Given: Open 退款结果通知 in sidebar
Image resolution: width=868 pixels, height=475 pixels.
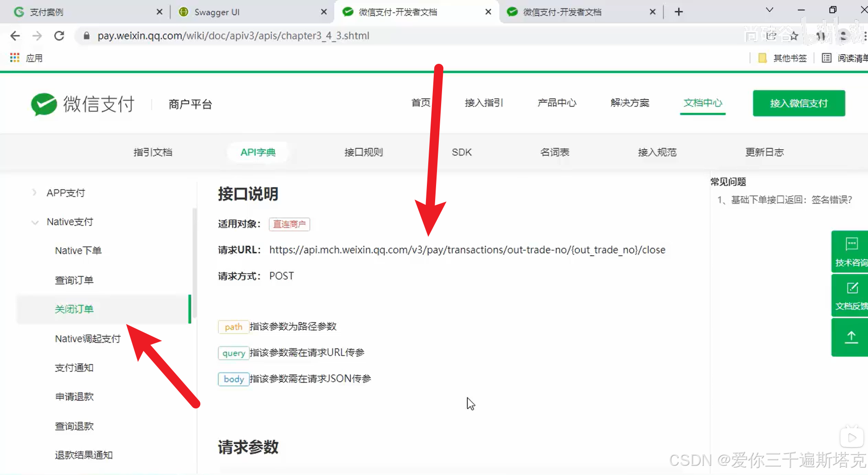Looking at the screenshot, I should pyautogui.click(x=83, y=455).
